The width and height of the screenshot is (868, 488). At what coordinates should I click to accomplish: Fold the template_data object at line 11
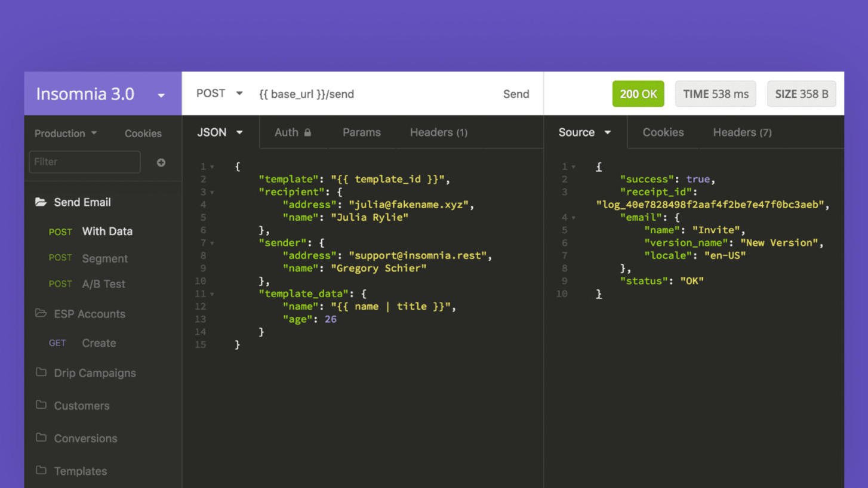(x=212, y=294)
